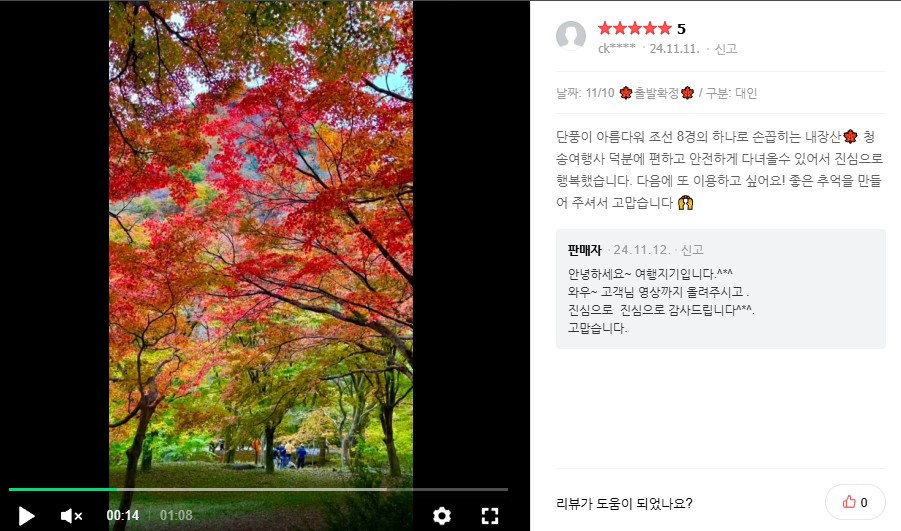The height and width of the screenshot is (531, 901).
Task: Seek along the video progress bar
Action: pos(258,490)
